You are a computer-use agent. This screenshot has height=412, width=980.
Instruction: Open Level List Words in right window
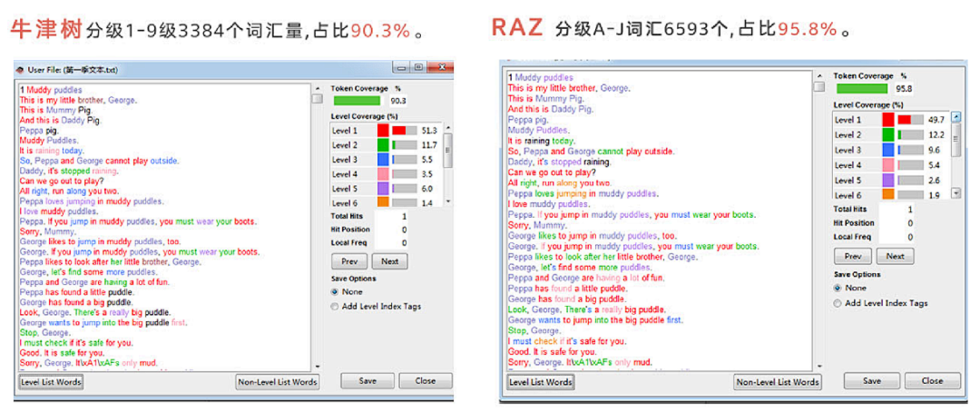tap(541, 382)
